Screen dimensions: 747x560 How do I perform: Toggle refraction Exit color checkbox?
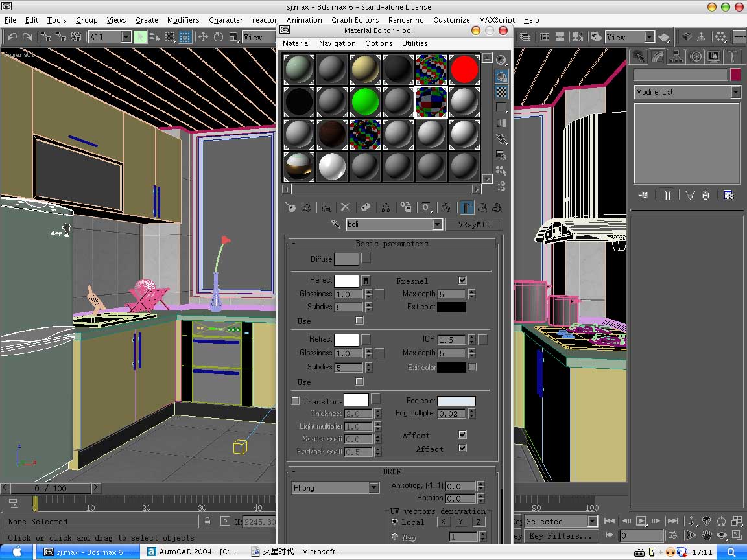tap(473, 367)
